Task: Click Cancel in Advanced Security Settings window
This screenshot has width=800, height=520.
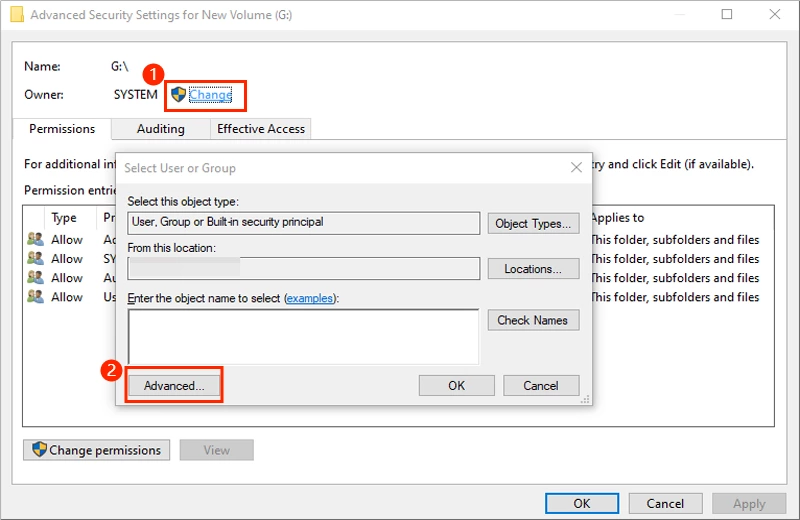Action: 665,504
